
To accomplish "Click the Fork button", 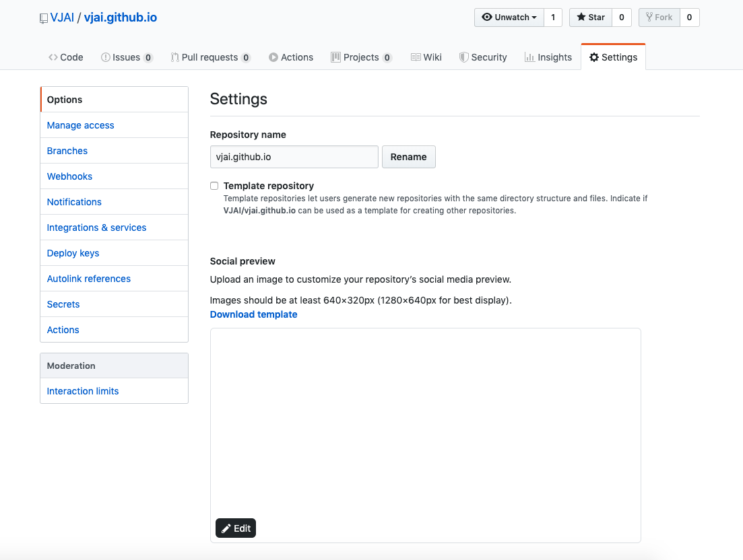I will tap(659, 17).
